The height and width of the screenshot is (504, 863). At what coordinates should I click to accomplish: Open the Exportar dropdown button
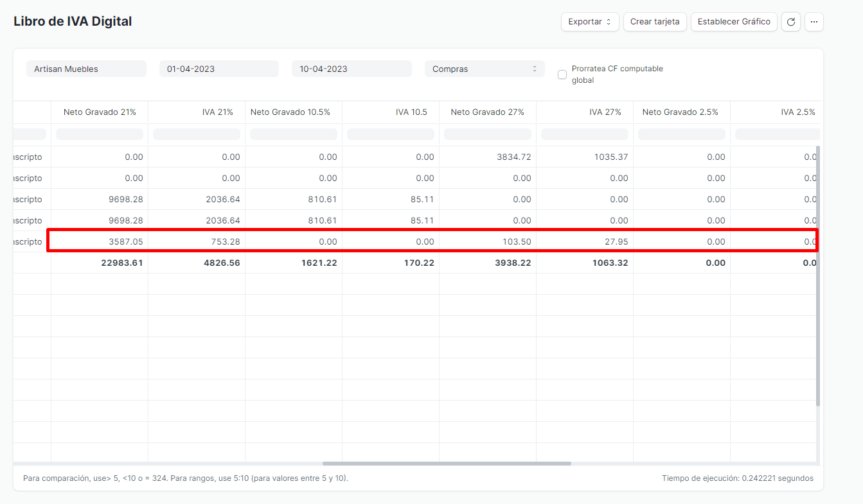(x=590, y=22)
